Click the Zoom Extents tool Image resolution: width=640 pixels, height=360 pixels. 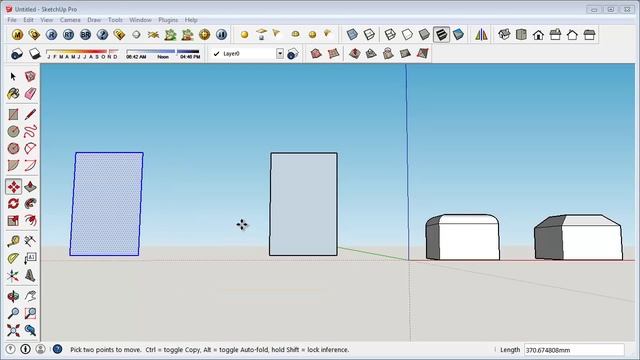(x=13, y=330)
